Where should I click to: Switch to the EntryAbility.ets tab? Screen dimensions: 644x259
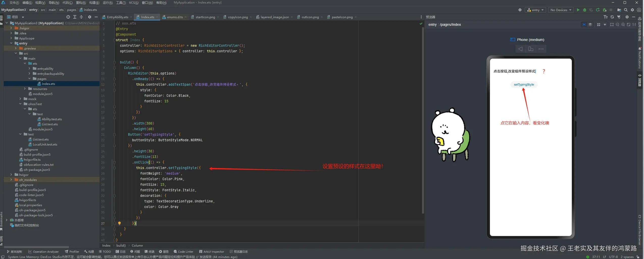click(x=117, y=17)
